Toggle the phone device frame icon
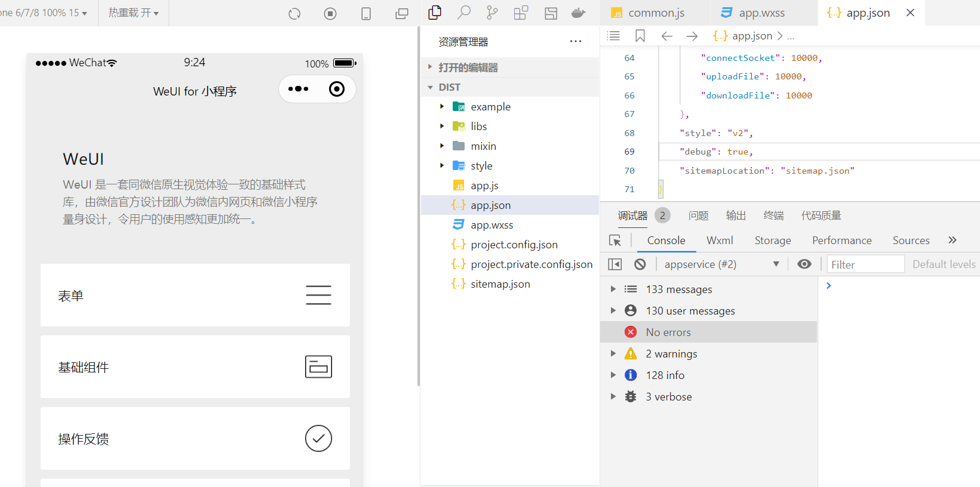This screenshot has width=980, height=487. click(x=366, y=14)
